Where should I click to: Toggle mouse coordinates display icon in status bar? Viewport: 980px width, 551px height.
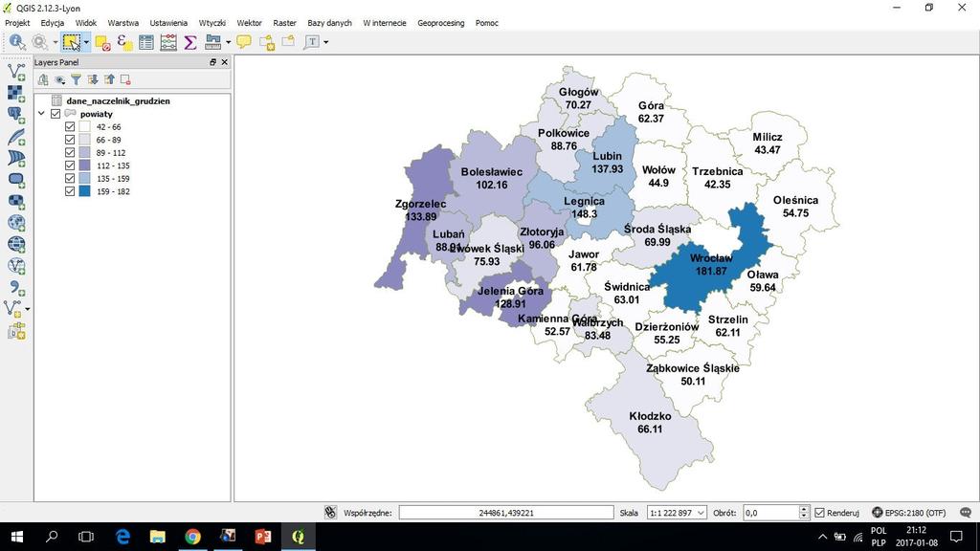click(x=330, y=513)
